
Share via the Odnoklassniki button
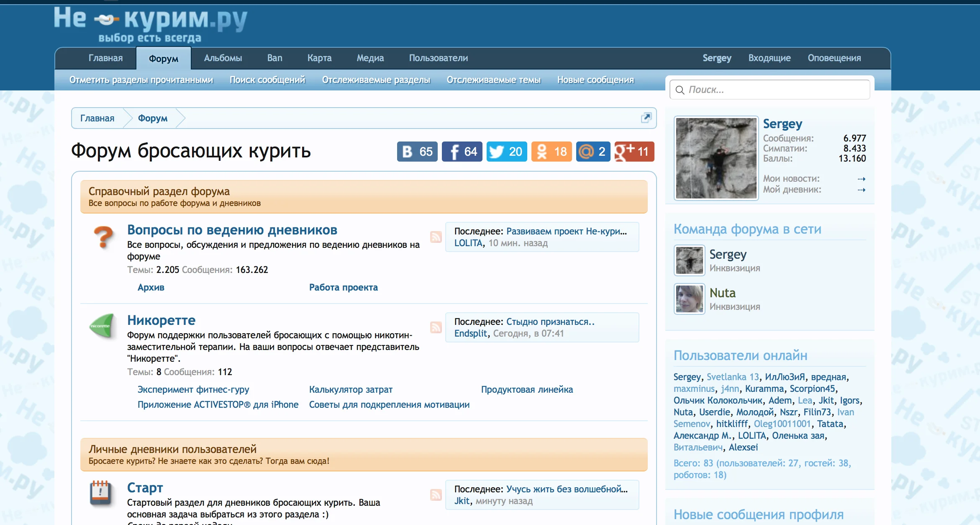pyautogui.click(x=551, y=152)
